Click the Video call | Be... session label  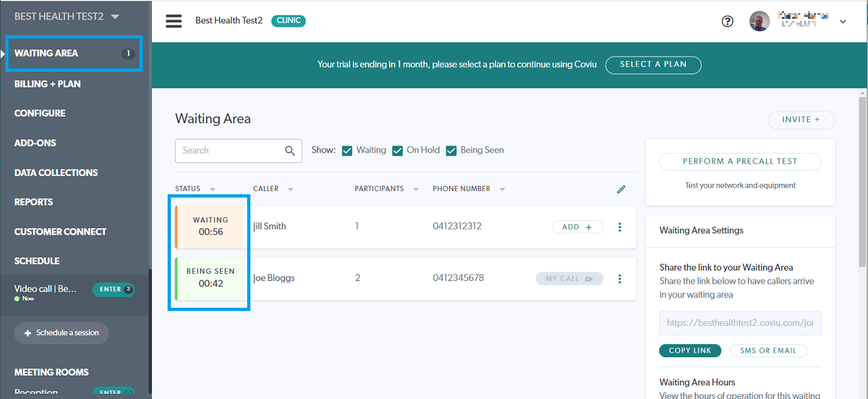46,289
